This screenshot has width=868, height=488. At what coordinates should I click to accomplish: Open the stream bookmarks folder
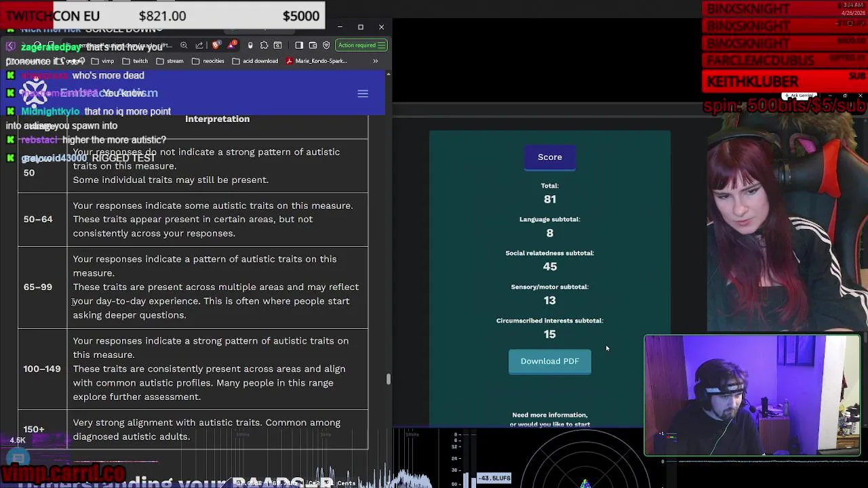[x=170, y=61]
